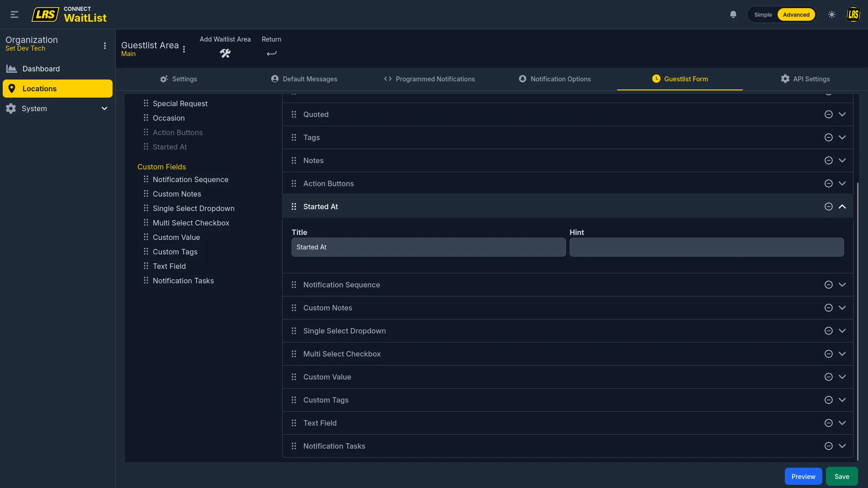This screenshot has width=868, height=488.
Task: Click the LRS Connect WaitList logo
Action: (x=69, y=14)
